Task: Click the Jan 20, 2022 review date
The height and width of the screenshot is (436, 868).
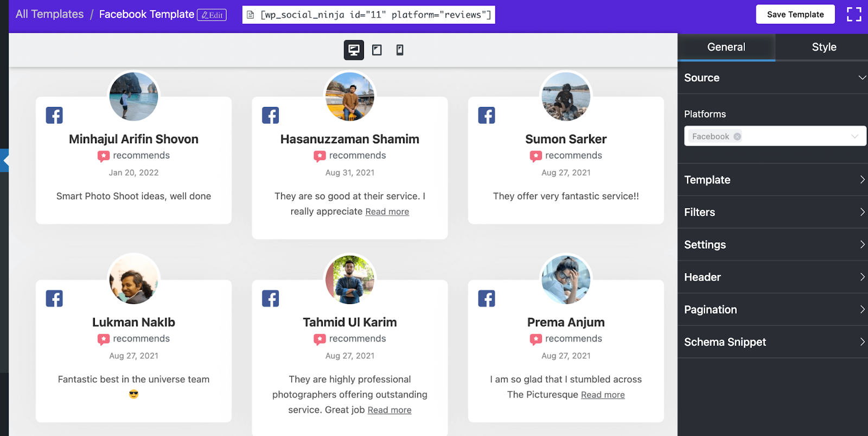Action: (133, 173)
